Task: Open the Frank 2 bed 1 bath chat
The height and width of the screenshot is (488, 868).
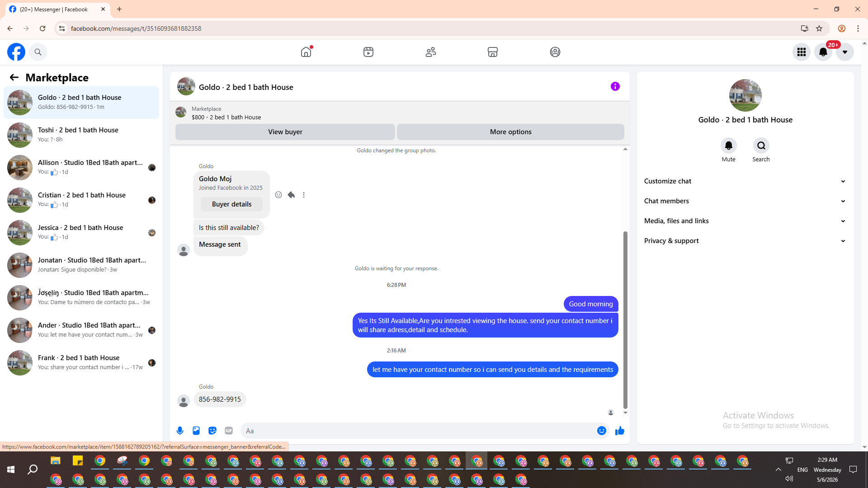Action: click(81, 363)
